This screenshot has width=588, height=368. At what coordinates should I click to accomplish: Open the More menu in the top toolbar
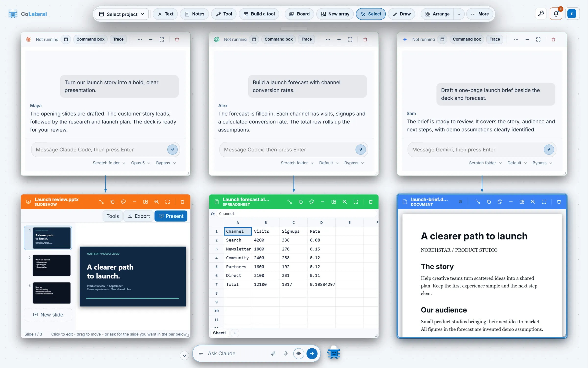point(480,14)
